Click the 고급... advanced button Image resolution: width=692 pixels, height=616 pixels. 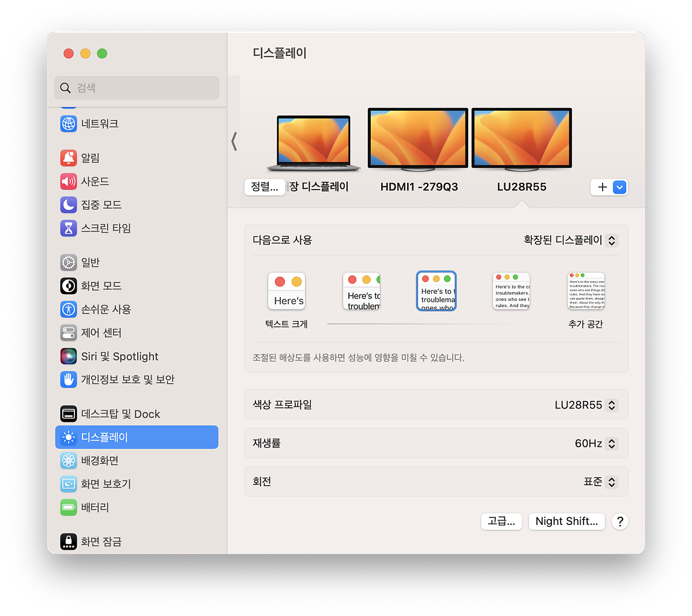point(502,521)
